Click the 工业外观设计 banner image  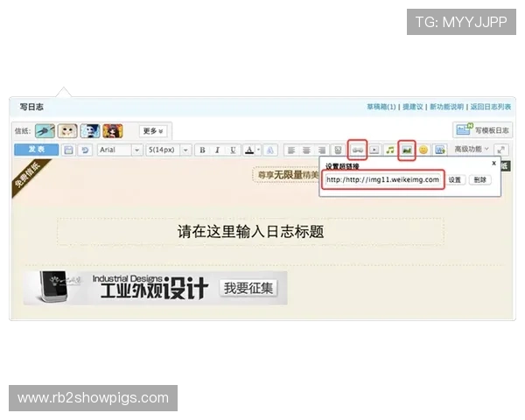point(156,288)
